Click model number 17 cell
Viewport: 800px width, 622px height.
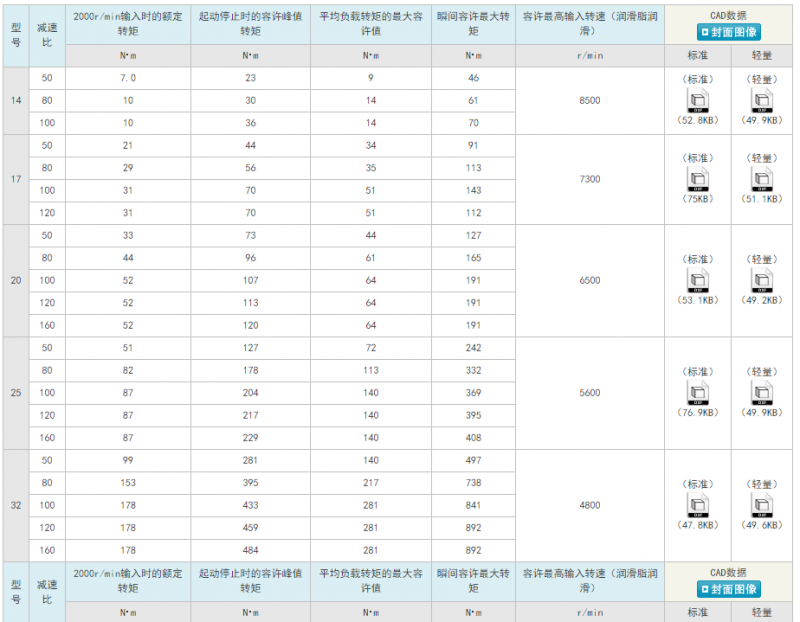tap(16, 179)
